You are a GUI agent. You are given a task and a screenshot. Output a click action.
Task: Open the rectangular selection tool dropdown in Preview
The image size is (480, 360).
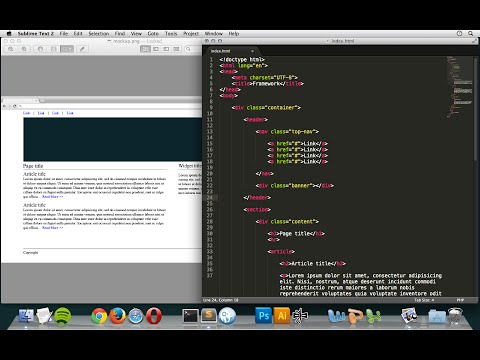[67, 49]
